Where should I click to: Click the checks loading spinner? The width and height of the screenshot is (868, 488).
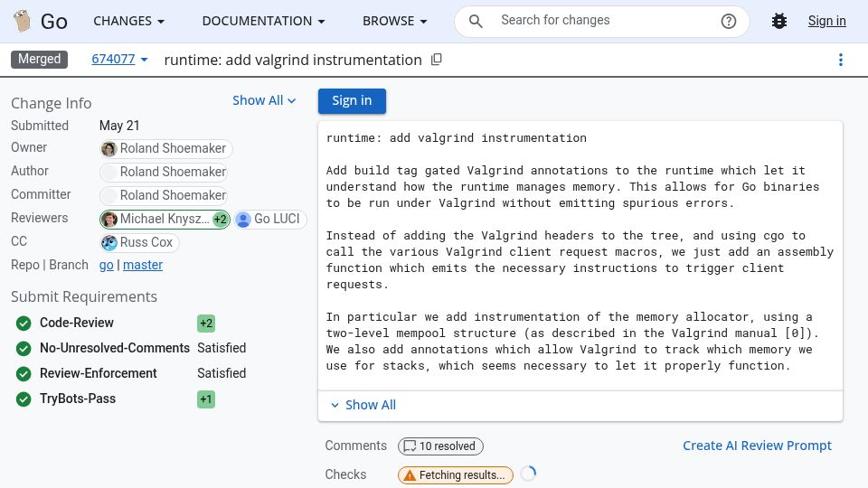coord(529,474)
